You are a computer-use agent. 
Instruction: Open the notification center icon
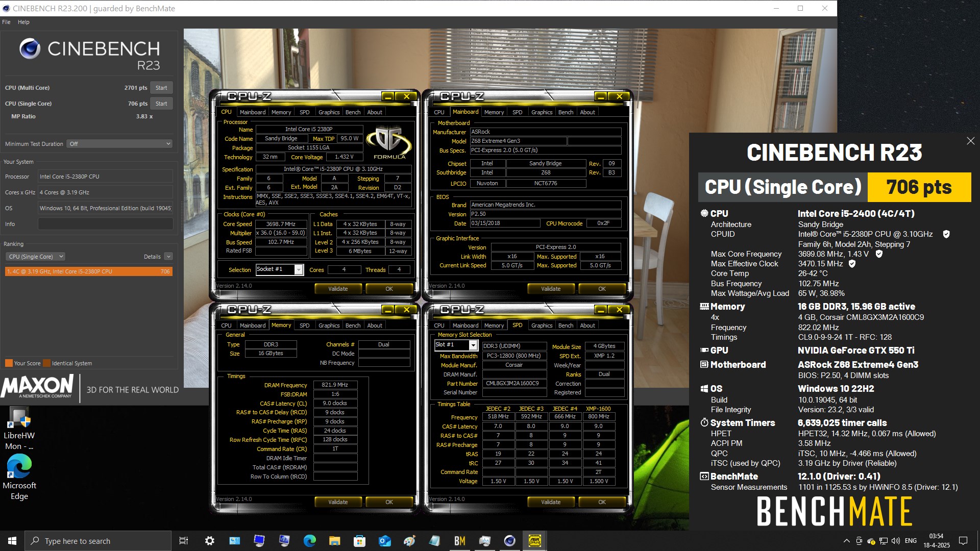(x=963, y=541)
